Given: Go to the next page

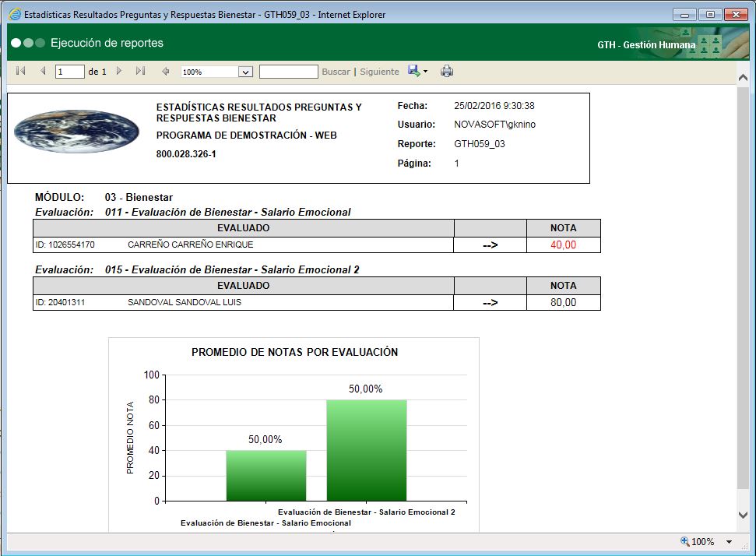Looking at the screenshot, I should [118, 71].
